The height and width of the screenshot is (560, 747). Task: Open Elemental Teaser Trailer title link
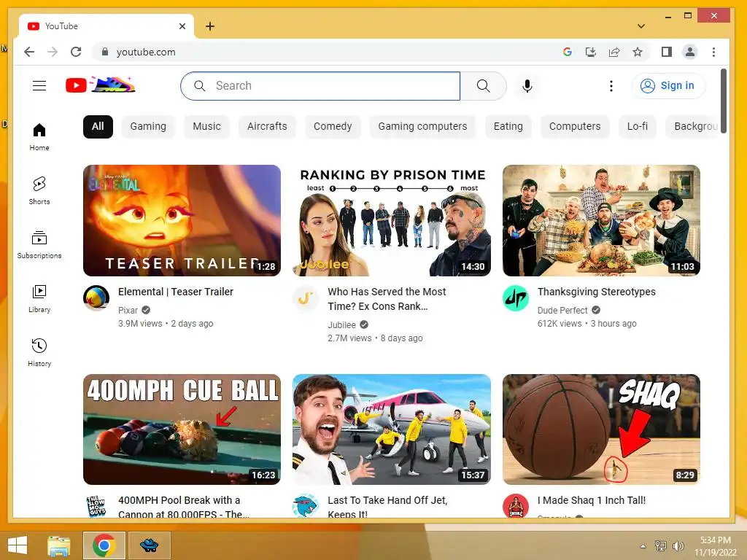(176, 292)
